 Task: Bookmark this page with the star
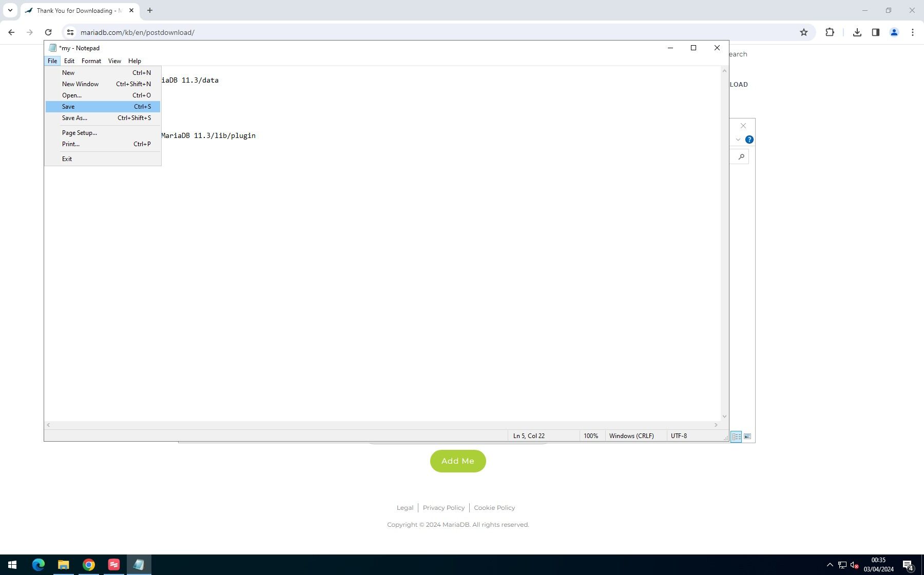(x=804, y=32)
